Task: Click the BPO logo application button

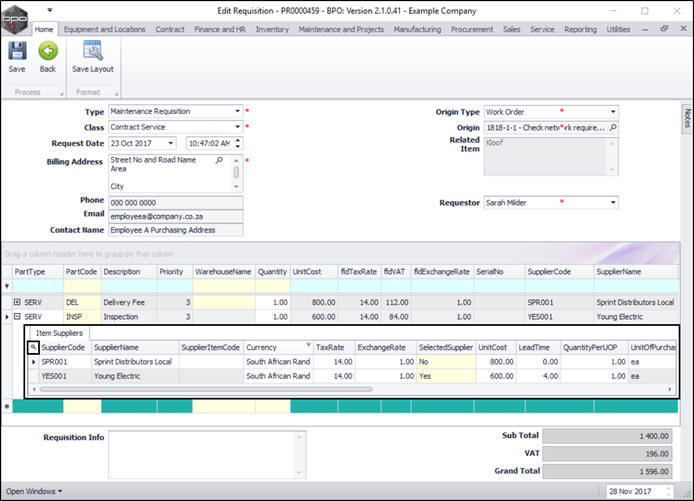Action: click(15, 18)
